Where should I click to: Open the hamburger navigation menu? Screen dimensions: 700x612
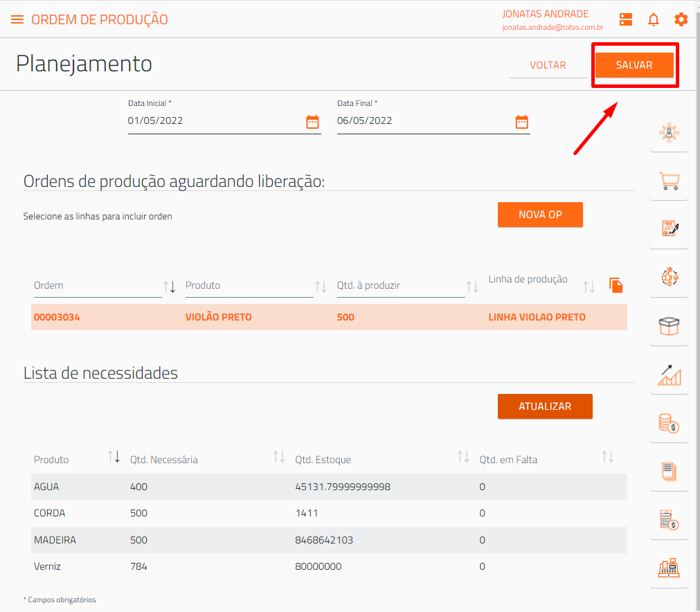(x=17, y=19)
